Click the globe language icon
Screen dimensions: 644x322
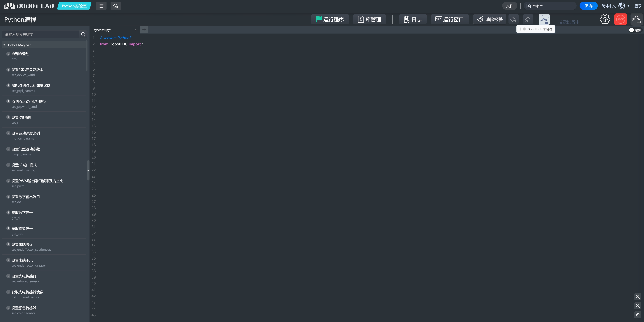click(622, 6)
